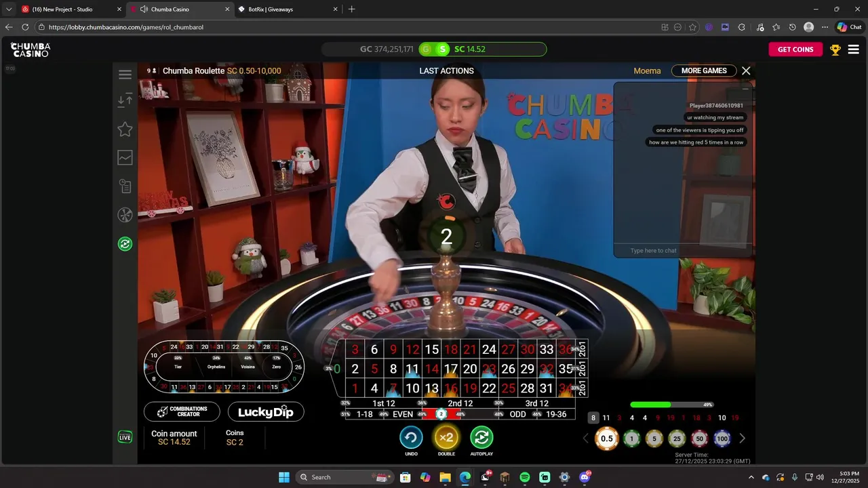868x488 pixels.
Task: Open a new browser tab
Action: [351, 9]
